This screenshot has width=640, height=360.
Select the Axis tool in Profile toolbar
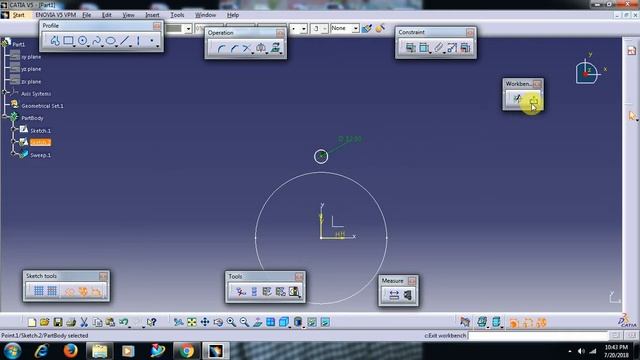(138, 40)
